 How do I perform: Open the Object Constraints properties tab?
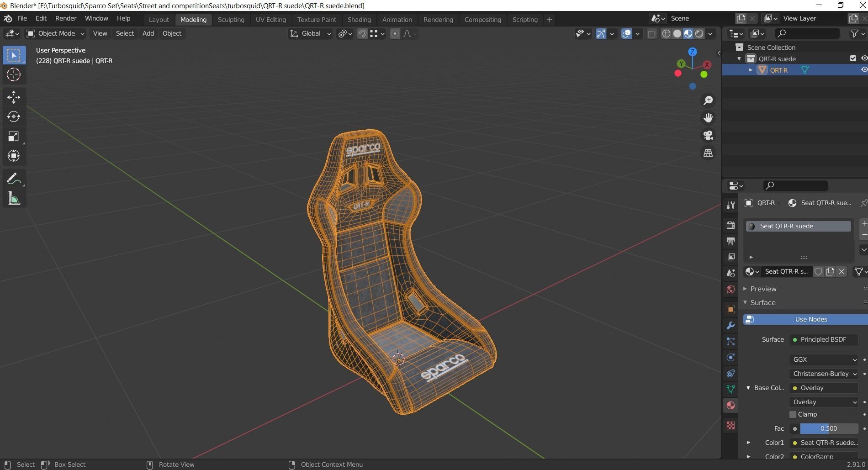730,373
